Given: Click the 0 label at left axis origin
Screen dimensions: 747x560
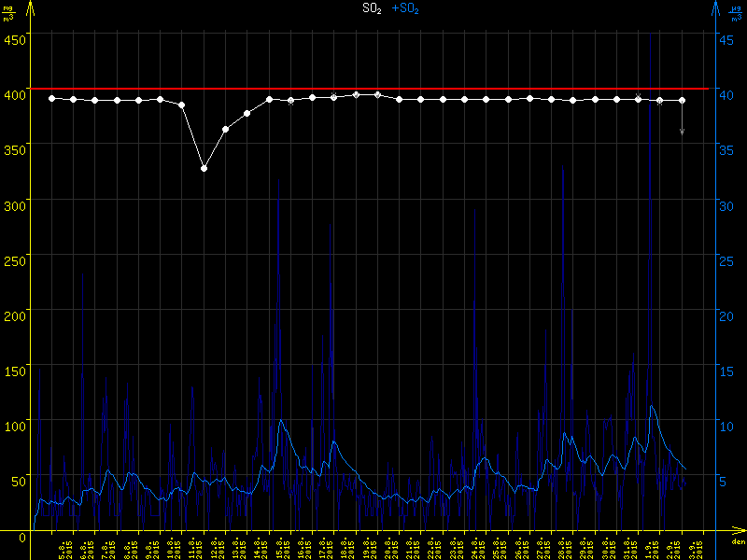Looking at the screenshot, I should 21,539.
